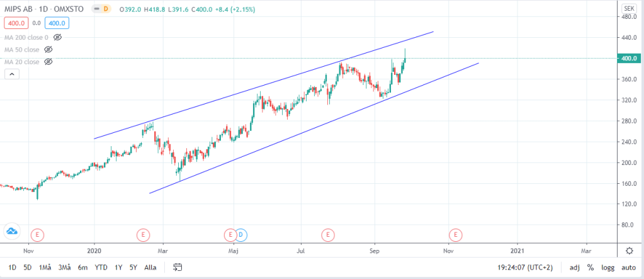This screenshot has height=279, width=644.
Task: Click the blue 400.0 buy price button
Action: click(x=55, y=23)
